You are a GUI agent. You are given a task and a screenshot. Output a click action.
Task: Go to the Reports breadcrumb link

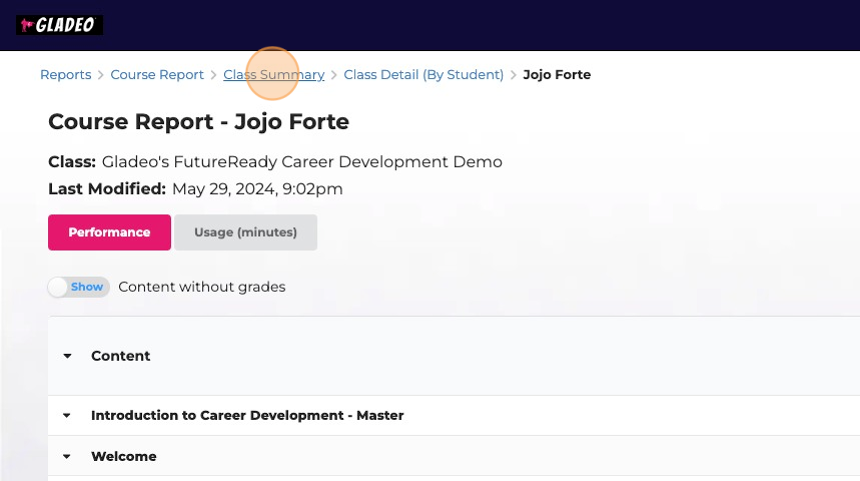65,75
